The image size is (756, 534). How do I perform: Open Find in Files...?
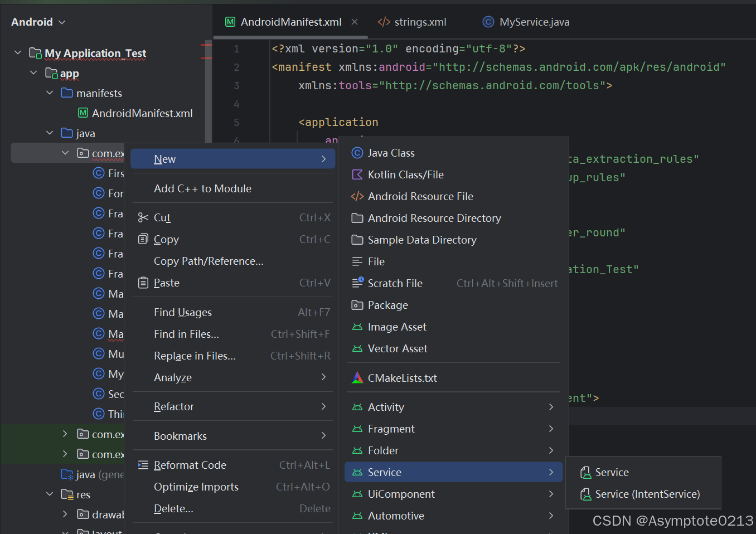click(232, 334)
